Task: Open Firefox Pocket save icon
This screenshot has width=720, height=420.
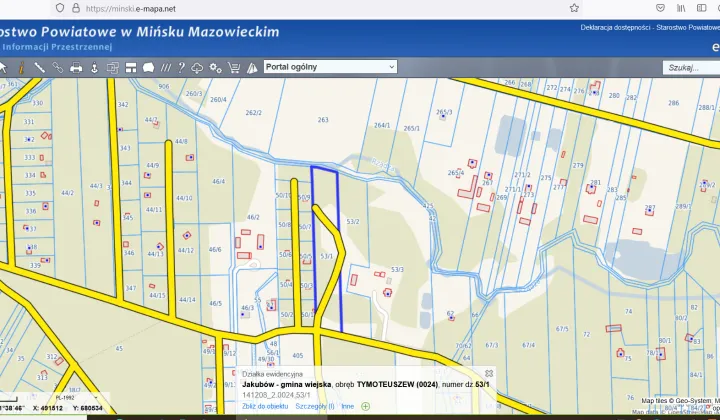Action: (660, 8)
